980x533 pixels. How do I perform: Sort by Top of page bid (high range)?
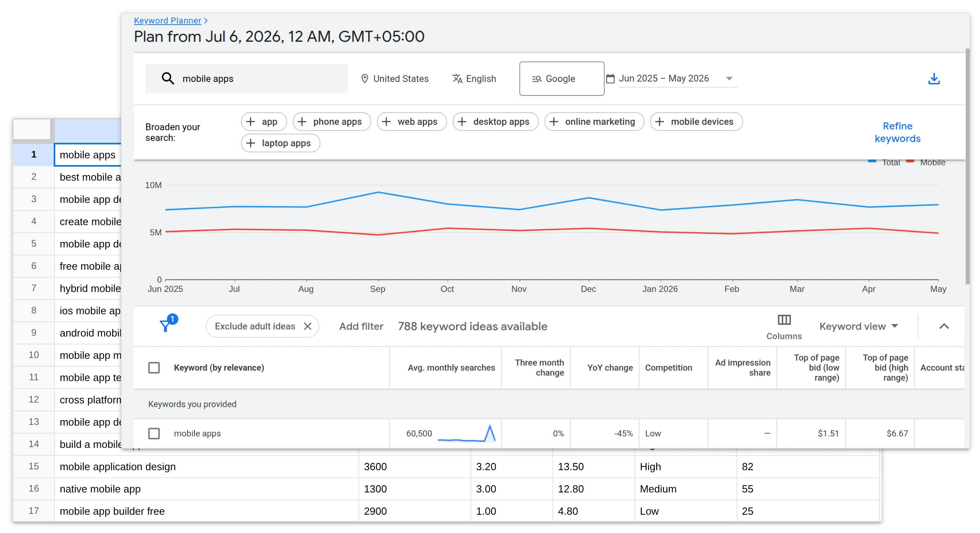coord(885,368)
